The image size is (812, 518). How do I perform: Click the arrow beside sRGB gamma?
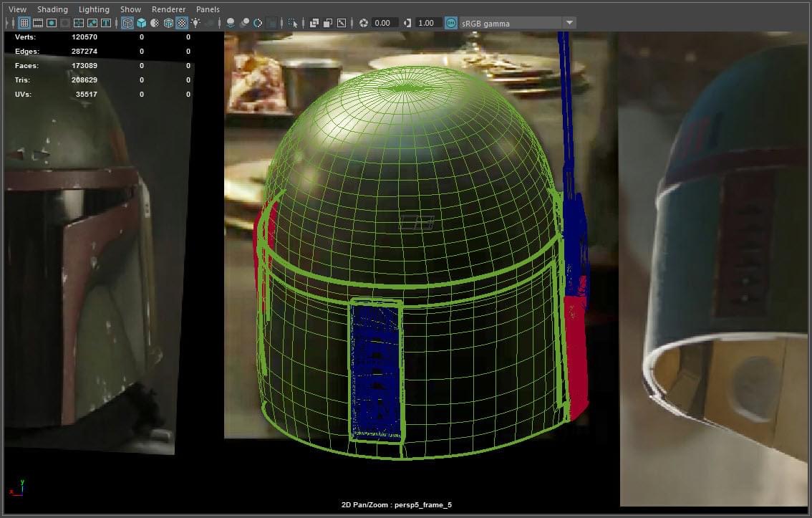coord(569,23)
